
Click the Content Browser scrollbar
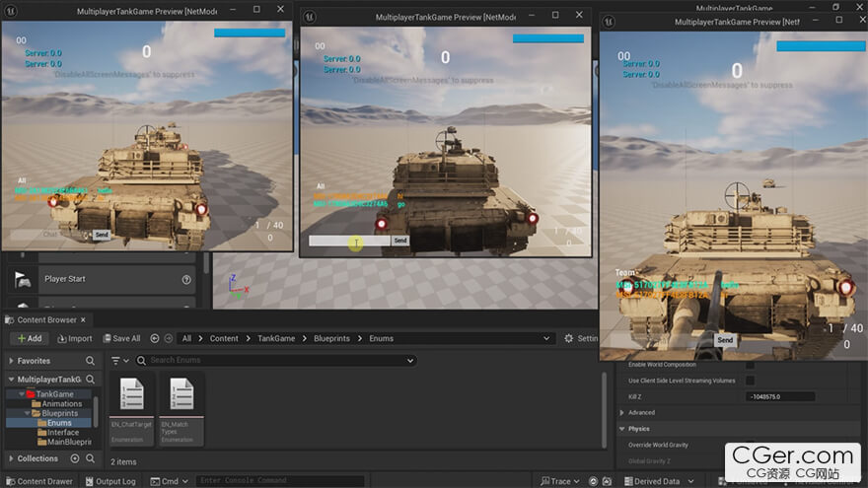pyautogui.click(x=604, y=409)
